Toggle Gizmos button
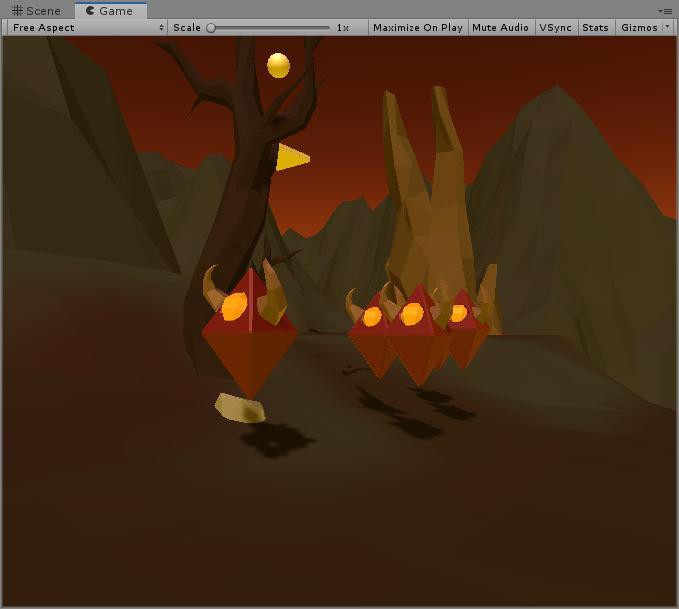679x609 pixels. point(639,28)
